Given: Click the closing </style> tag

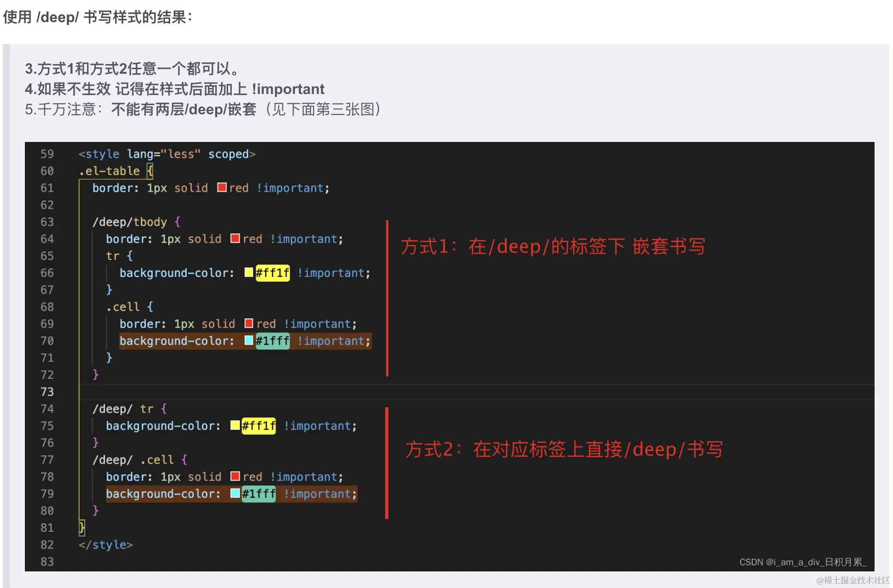Looking at the screenshot, I should pos(106,545).
